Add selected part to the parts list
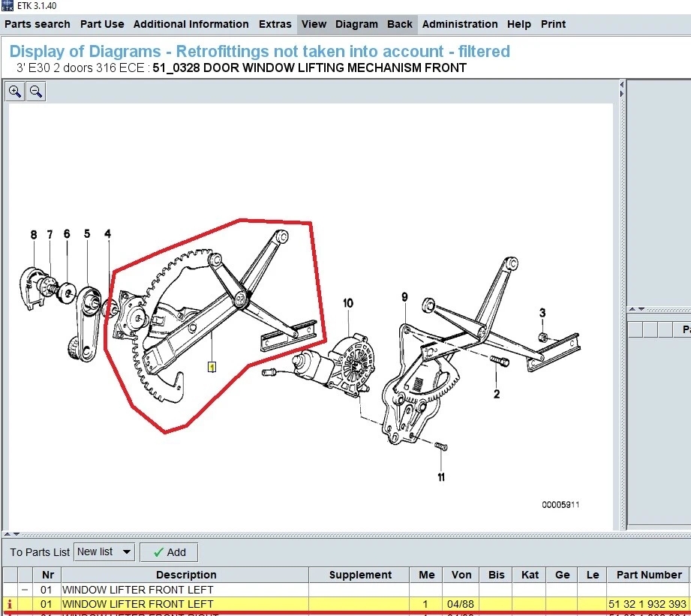Image resolution: width=691 pixels, height=616 pixels. tap(169, 552)
